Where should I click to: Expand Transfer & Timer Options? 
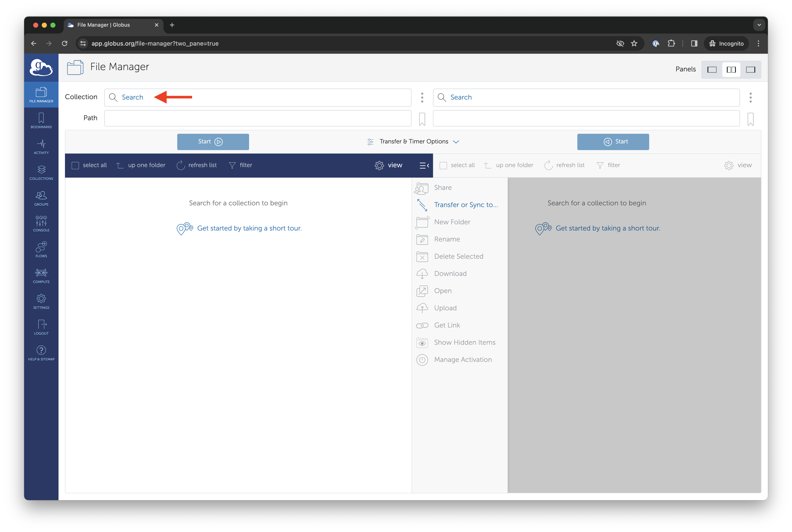coord(413,141)
